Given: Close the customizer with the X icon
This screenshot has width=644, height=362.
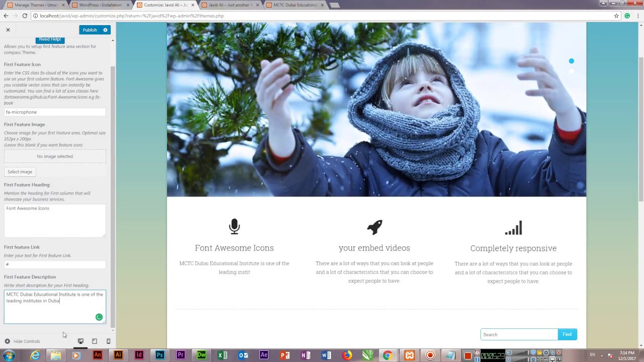Looking at the screenshot, I should [x=8, y=30].
